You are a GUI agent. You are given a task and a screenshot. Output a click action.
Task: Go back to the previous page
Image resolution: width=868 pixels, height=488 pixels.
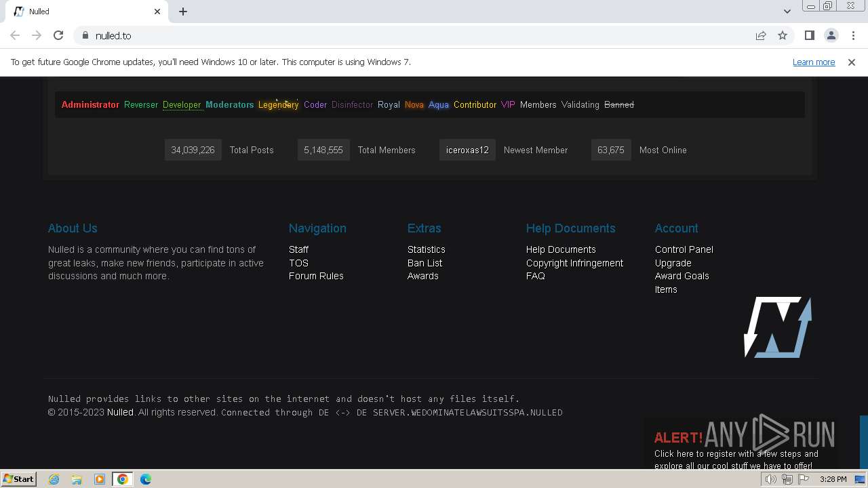pyautogui.click(x=15, y=35)
